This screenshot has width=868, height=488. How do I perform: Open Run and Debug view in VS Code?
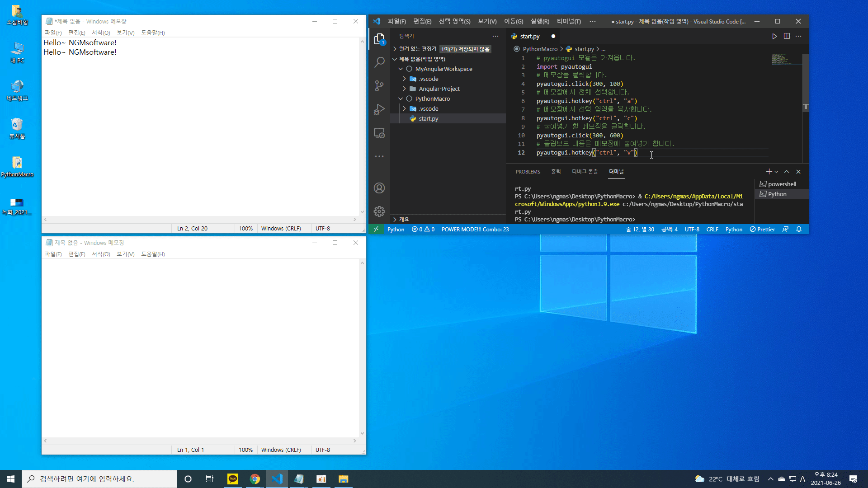[x=379, y=109]
